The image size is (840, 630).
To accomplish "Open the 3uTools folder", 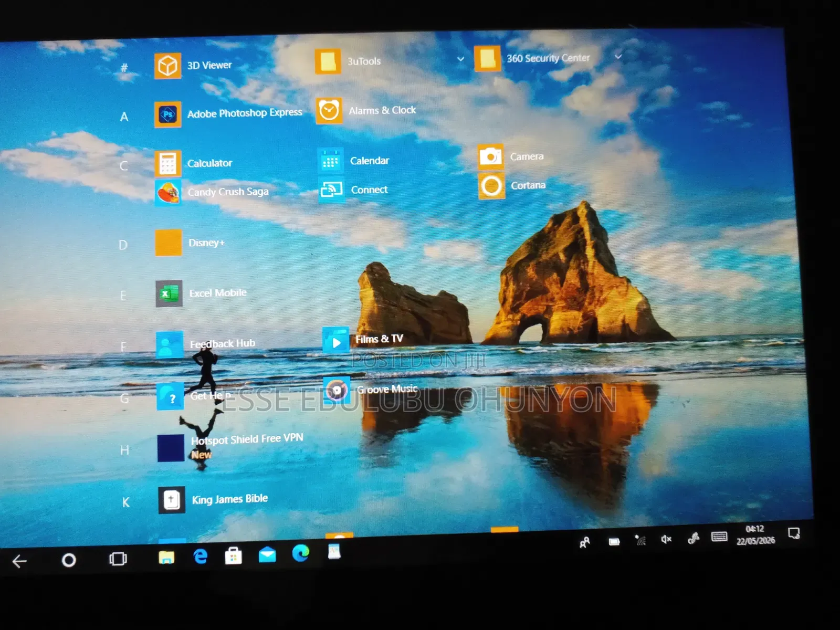I will 328,61.
